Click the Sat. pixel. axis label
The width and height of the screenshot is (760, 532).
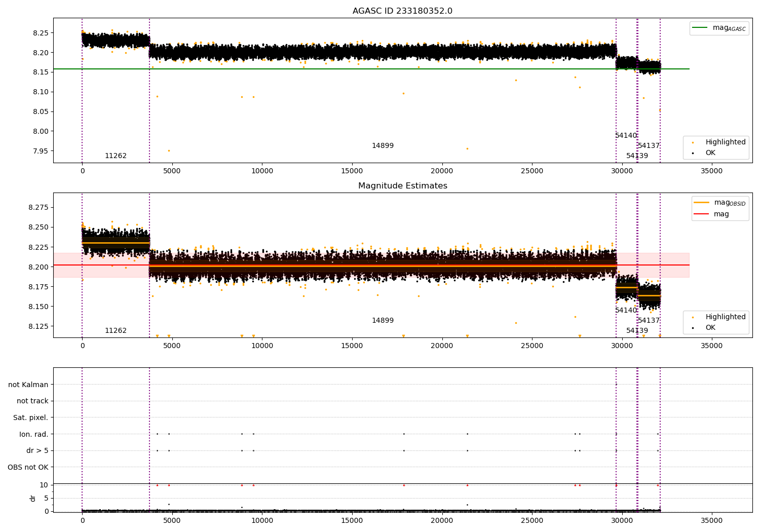pyautogui.click(x=31, y=417)
